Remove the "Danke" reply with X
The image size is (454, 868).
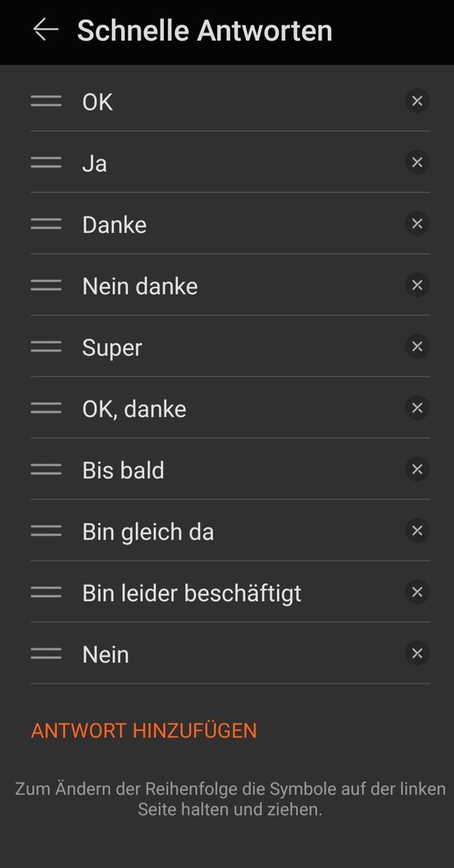click(x=417, y=223)
